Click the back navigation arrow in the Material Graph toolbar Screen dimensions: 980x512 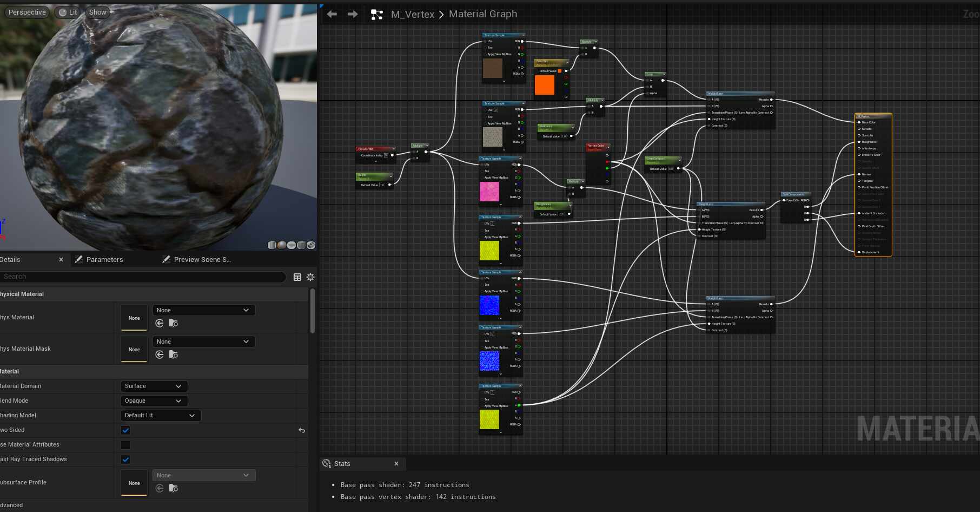332,14
